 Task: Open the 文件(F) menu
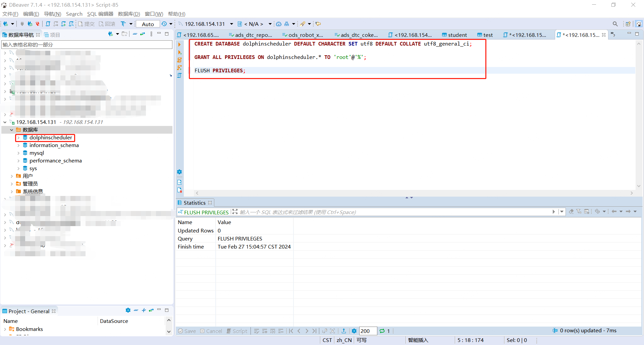point(10,14)
